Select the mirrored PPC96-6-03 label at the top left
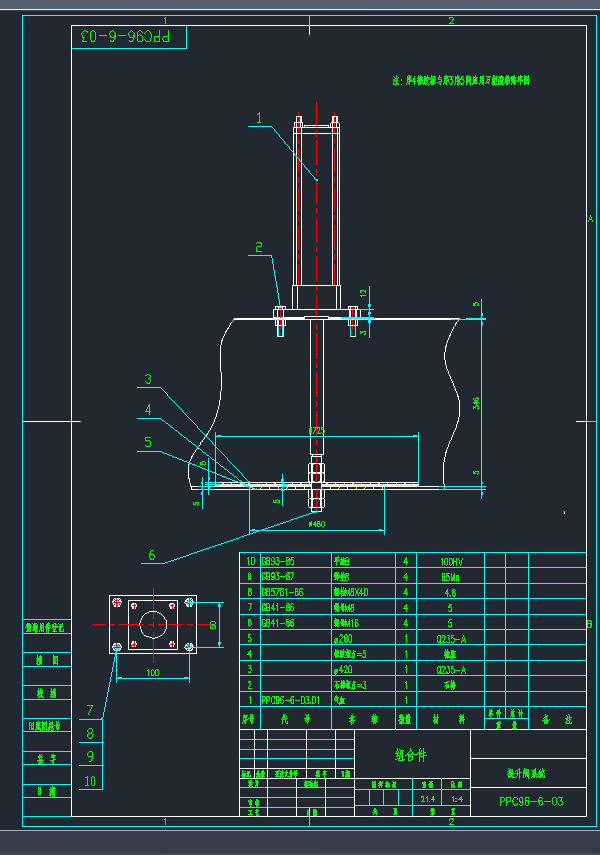 point(125,37)
